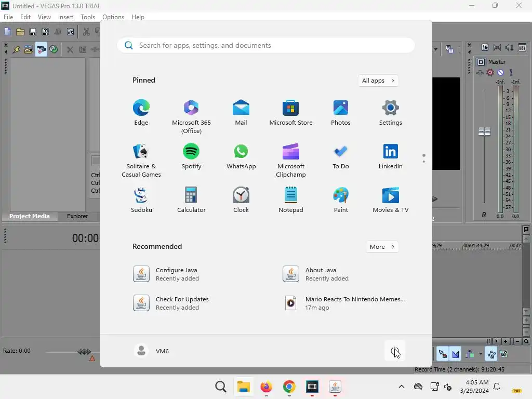Click Master fader lock icon

point(484,215)
